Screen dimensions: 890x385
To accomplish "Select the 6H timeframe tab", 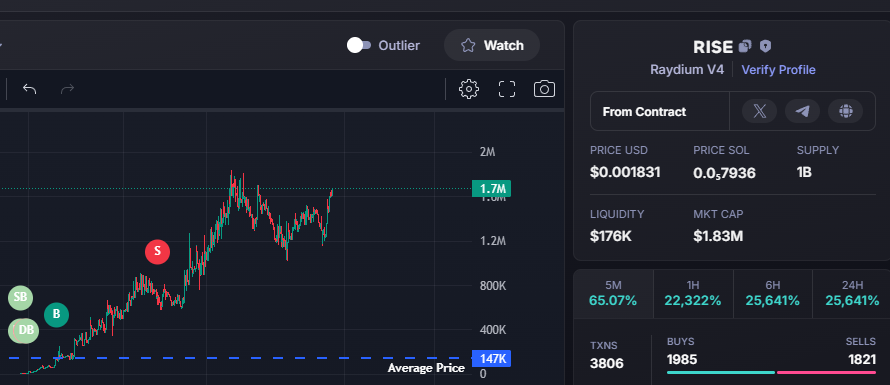I will pyautogui.click(x=773, y=294).
